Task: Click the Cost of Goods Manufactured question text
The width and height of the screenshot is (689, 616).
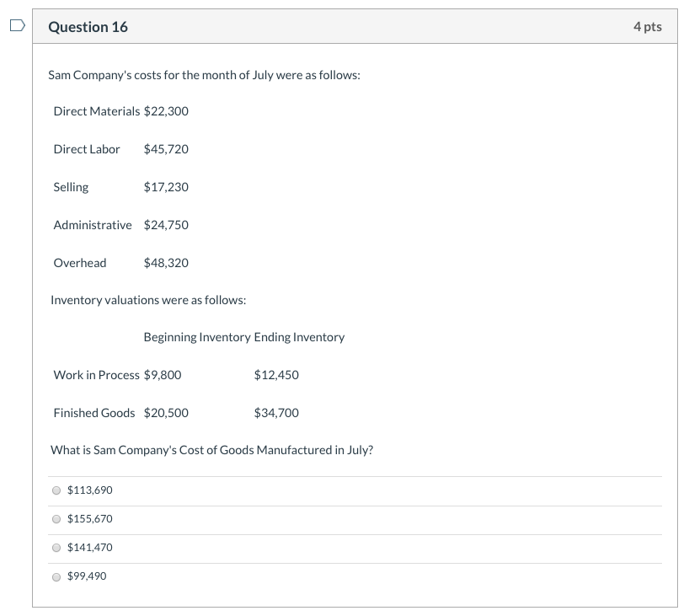Action: (211, 450)
